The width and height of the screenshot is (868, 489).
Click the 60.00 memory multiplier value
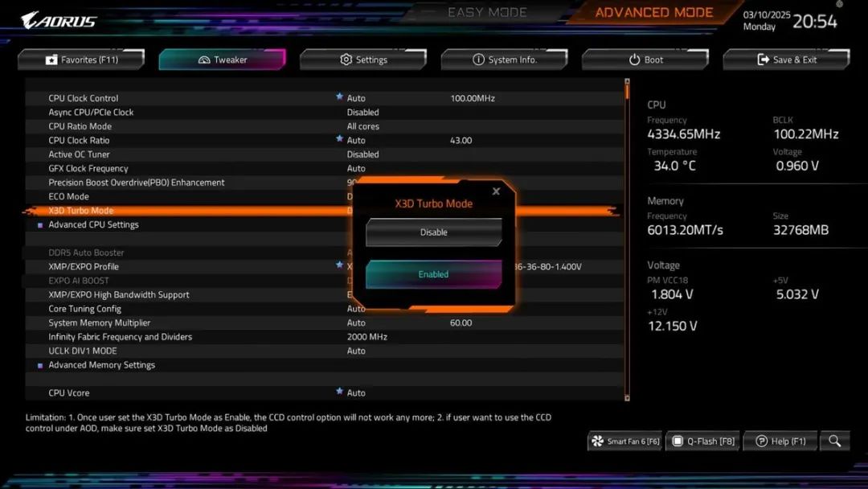coord(461,323)
